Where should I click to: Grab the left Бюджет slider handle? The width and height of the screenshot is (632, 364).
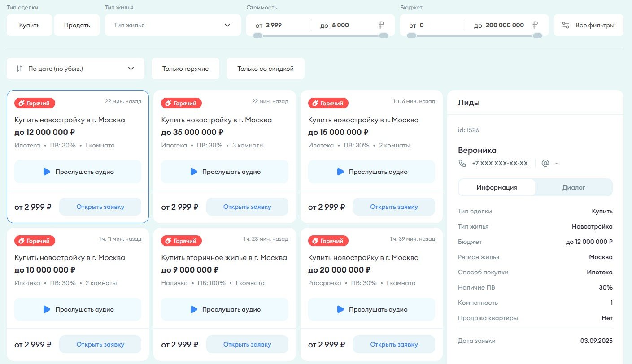411,35
